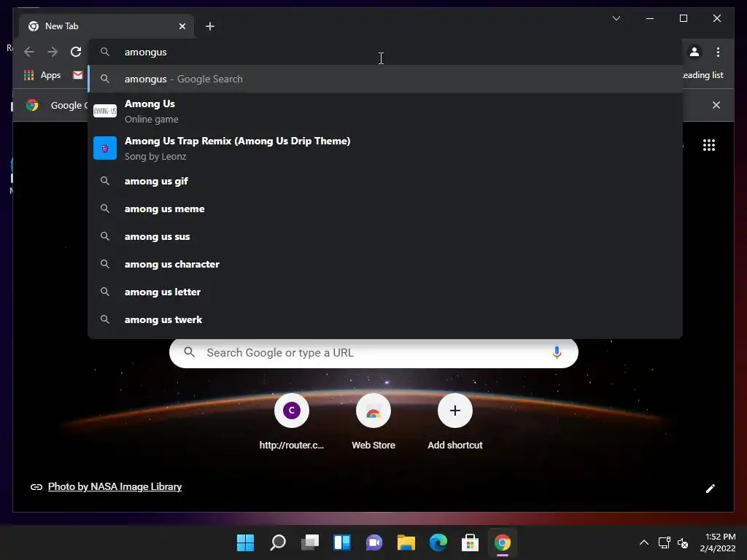
Task: Click the Add shortcut button
Action: tap(455, 422)
